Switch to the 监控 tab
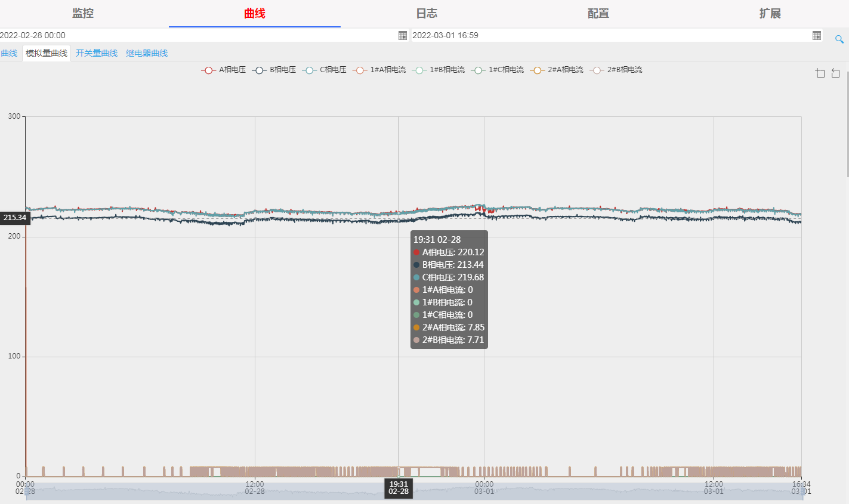The image size is (849, 504). pos(83,13)
